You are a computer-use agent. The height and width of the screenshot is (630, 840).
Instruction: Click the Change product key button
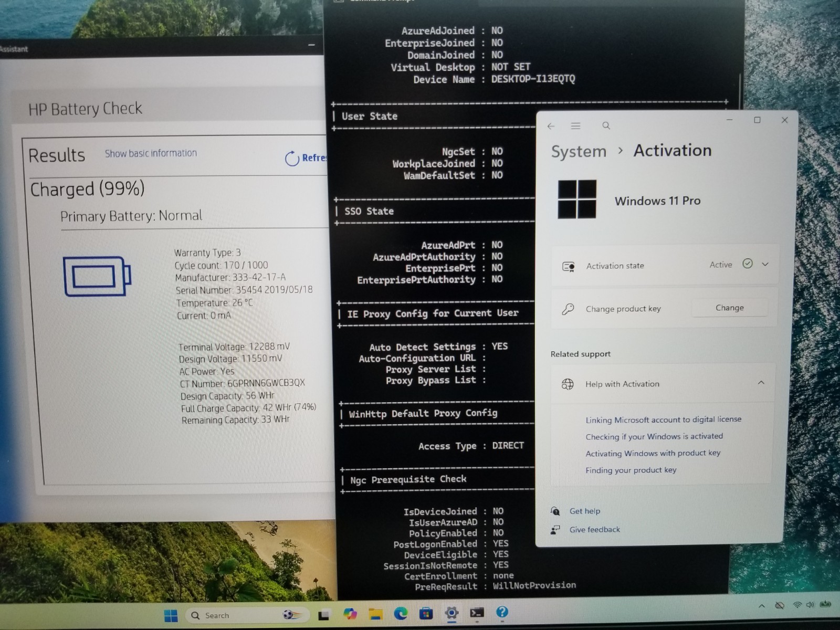click(729, 308)
